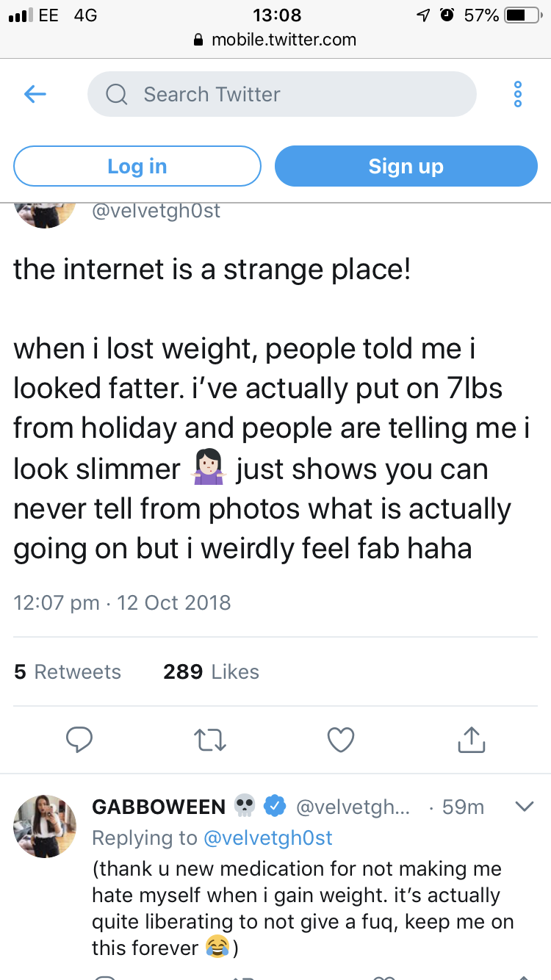551x980 pixels.
Task: Tap the back arrow icon
Action: click(35, 94)
